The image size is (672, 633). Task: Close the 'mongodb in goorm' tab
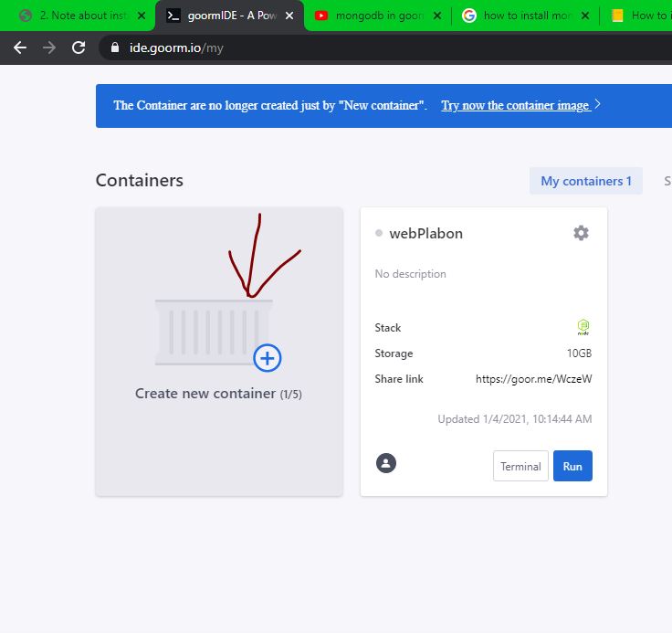click(x=437, y=16)
